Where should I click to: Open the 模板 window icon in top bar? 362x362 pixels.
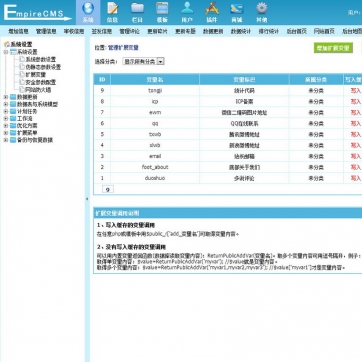click(x=162, y=8)
